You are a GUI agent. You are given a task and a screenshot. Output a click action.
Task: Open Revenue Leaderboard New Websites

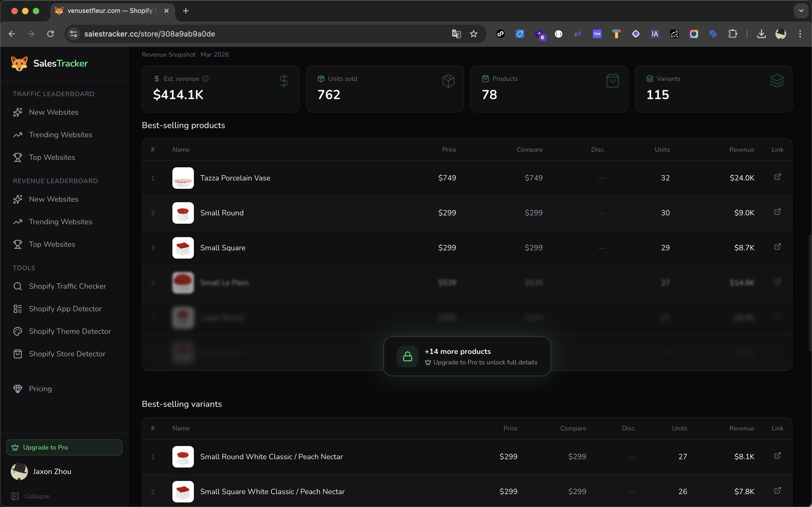pos(64,199)
